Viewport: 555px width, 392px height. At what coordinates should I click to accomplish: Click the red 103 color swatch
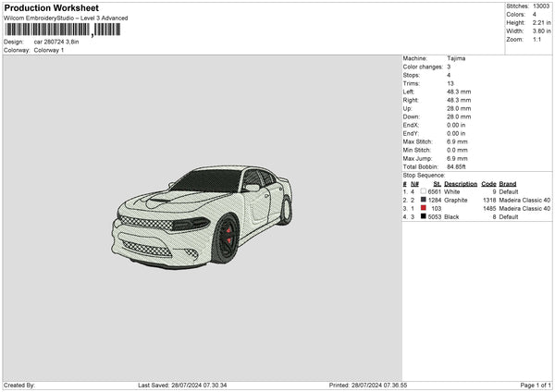[x=424, y=208]
